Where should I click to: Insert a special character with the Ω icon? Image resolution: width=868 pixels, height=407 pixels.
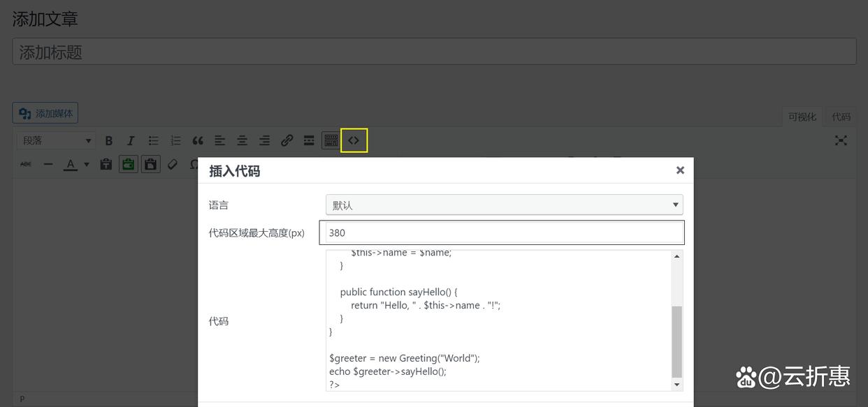pos(193,164)
